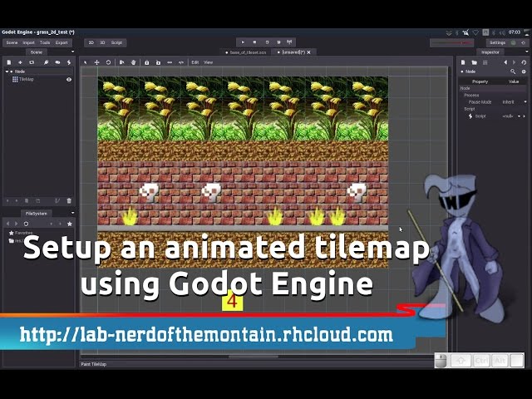Click the script lightning icon in Scene toolbar
Image resolution: width=532 pixels, height=399 pixels.
coord(69,62)
